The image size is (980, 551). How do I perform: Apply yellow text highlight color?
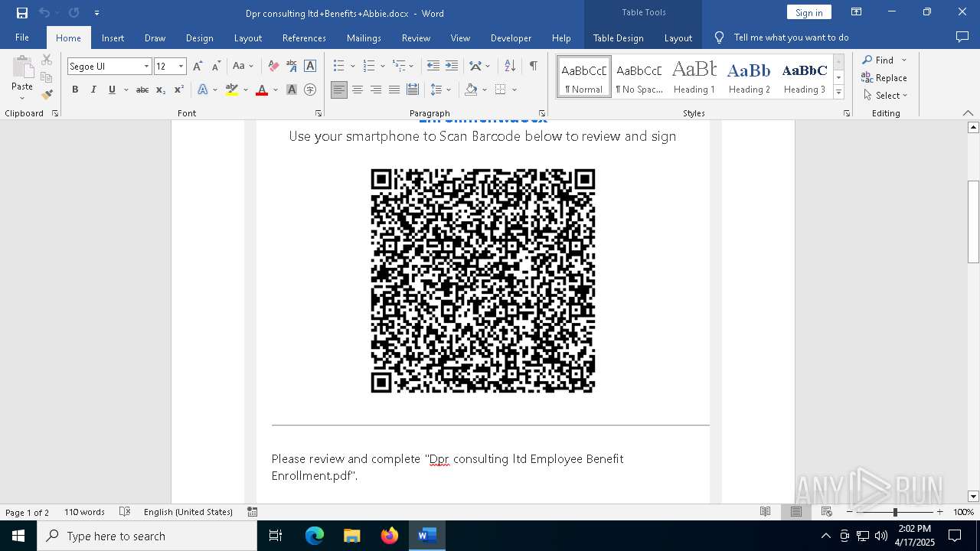pyautogui.click(x=232, y=90)
